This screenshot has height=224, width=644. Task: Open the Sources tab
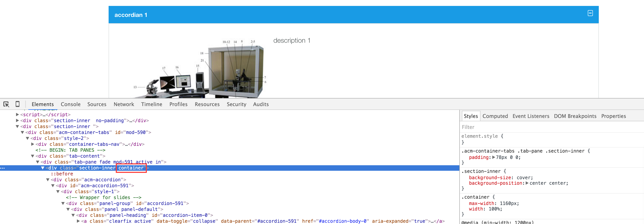[x=97, y=104]
